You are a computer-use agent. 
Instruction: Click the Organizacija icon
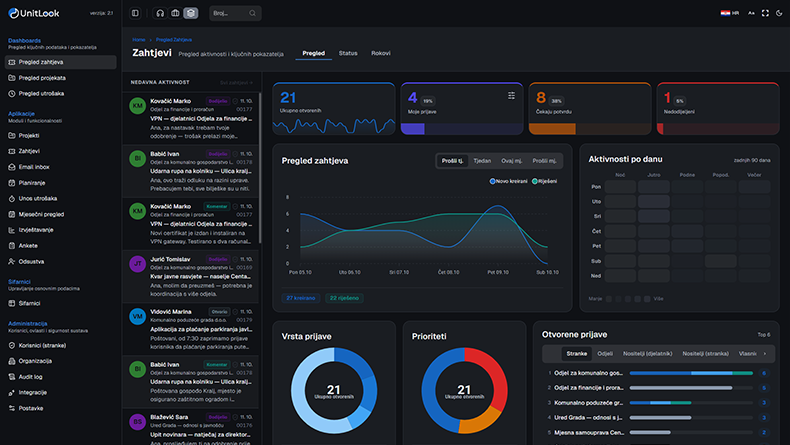click(12, 361)
